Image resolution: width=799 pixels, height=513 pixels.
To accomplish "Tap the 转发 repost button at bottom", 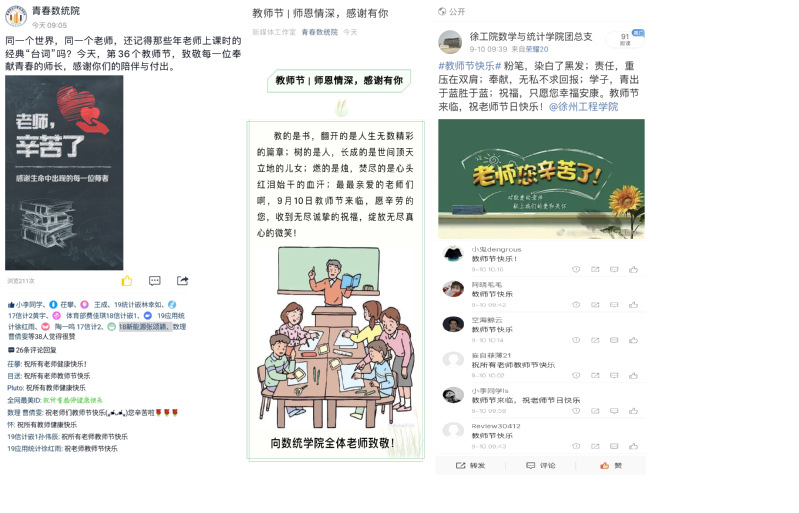I will (470, 466).
